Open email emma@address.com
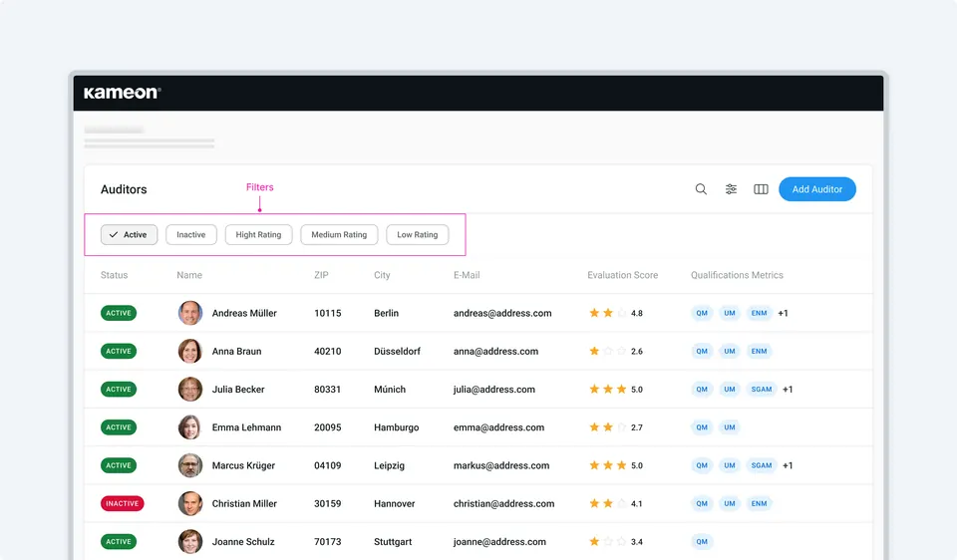 pyautogui.click(x=498, y=427)
